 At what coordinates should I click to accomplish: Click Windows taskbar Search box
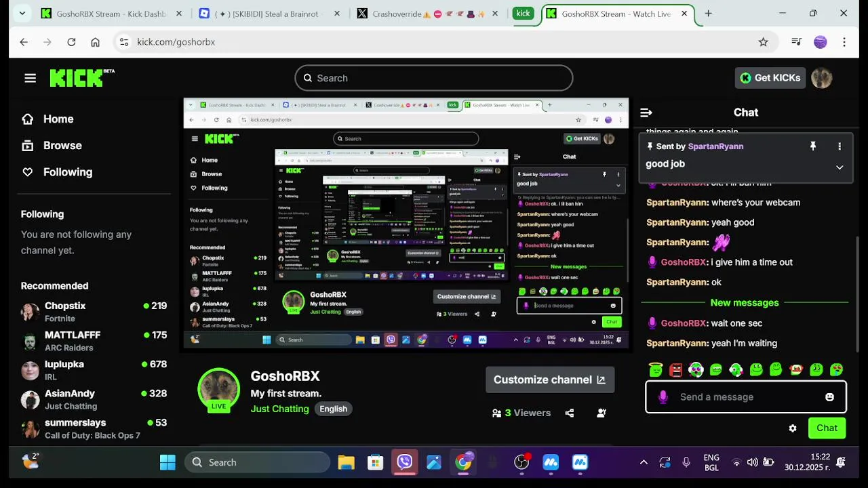pyautogui.click(x=258, y=462)
